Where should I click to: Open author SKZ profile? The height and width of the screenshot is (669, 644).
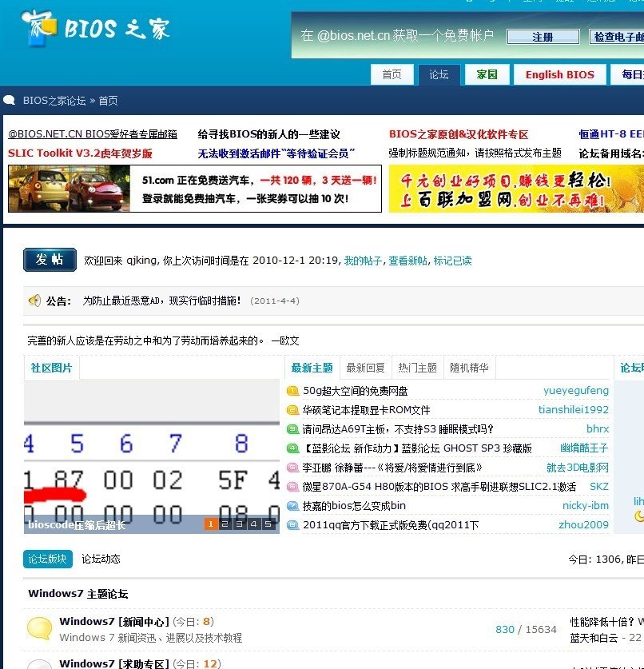coord(598,487)
